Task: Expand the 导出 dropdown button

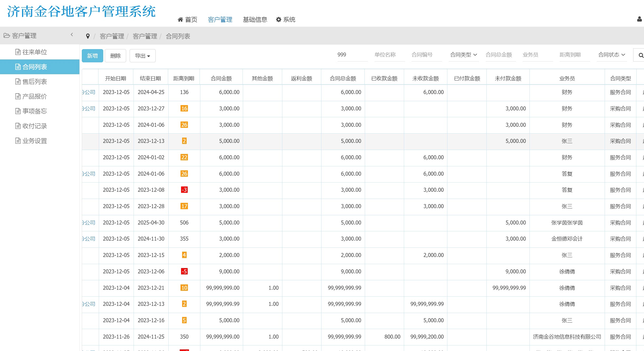Action: (x=143, y=56)
